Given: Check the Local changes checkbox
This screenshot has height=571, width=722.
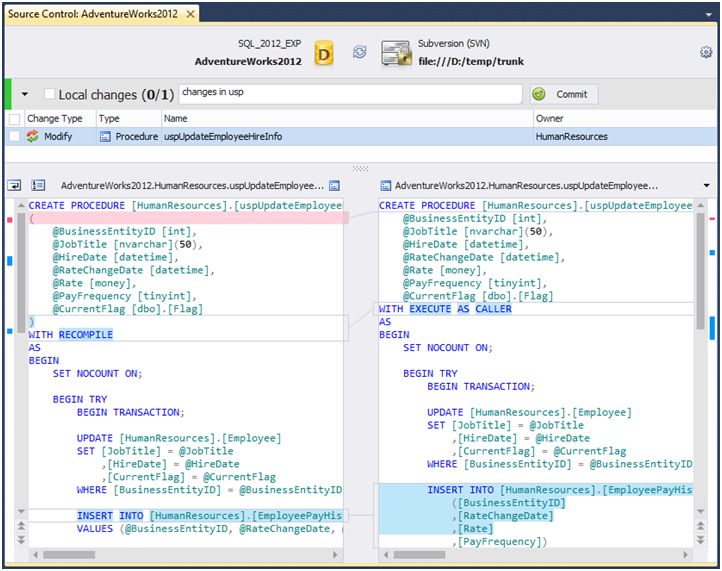Looking at the screenshot, I should tap(49, 95).
